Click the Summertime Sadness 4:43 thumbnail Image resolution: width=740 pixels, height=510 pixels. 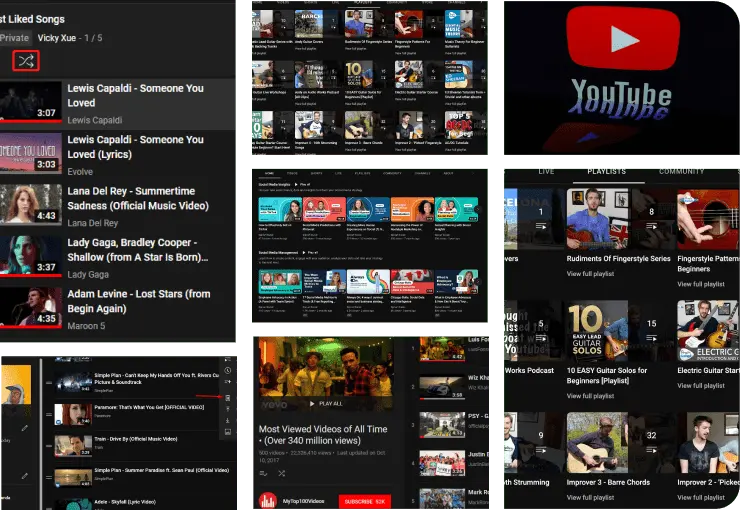[31, 204]
